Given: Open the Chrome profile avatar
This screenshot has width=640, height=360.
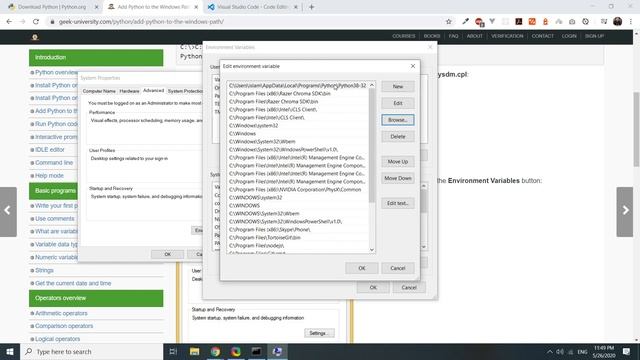Looking at the screenshot, I should click(618, 22).
